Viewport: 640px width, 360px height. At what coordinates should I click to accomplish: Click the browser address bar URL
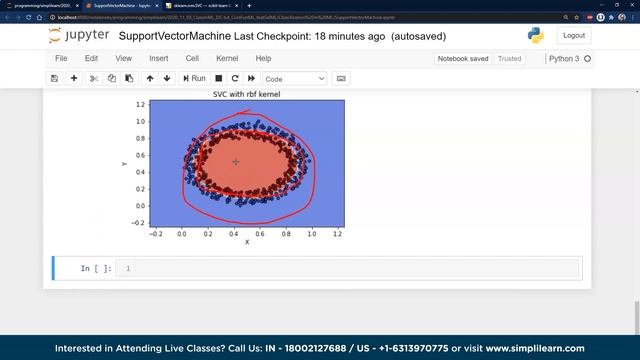pyautogui.click(x=226, y=18)
